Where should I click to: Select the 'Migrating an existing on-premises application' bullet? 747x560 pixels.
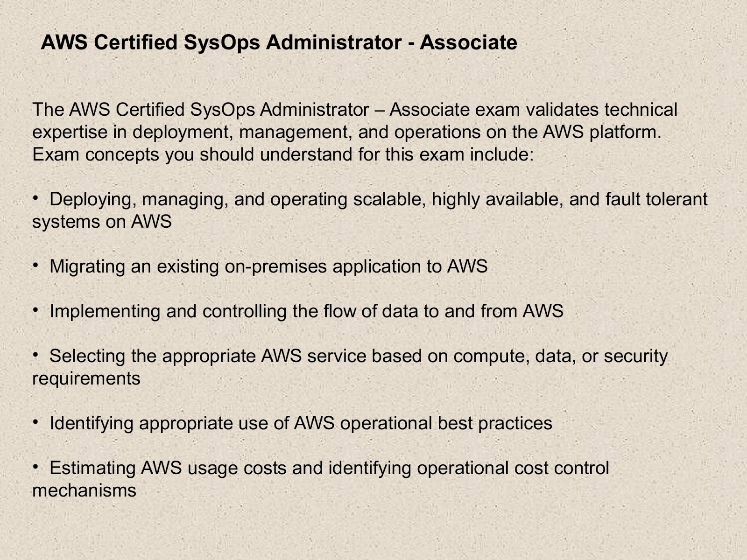268,266
